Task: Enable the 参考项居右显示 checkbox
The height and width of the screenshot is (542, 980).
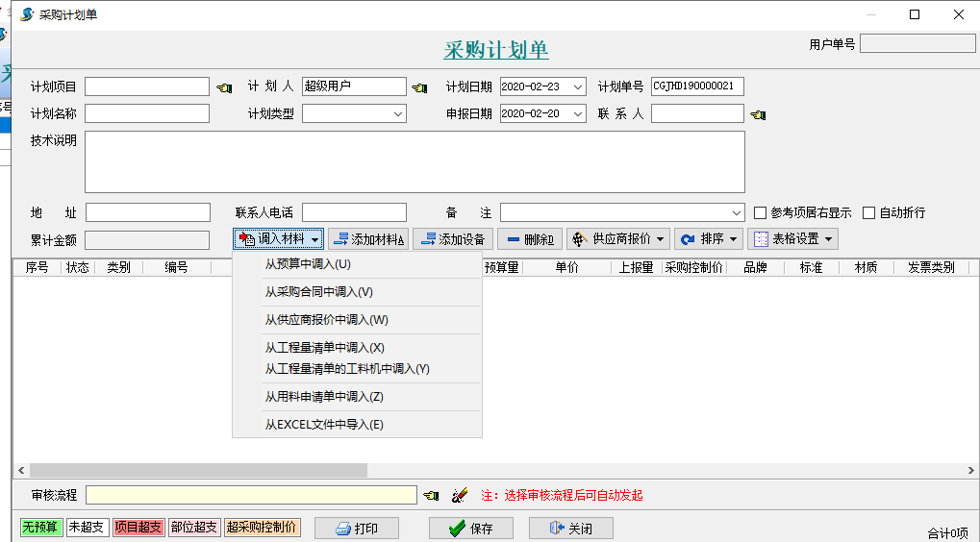Action: pyautogui.click(x=761, y=213)
